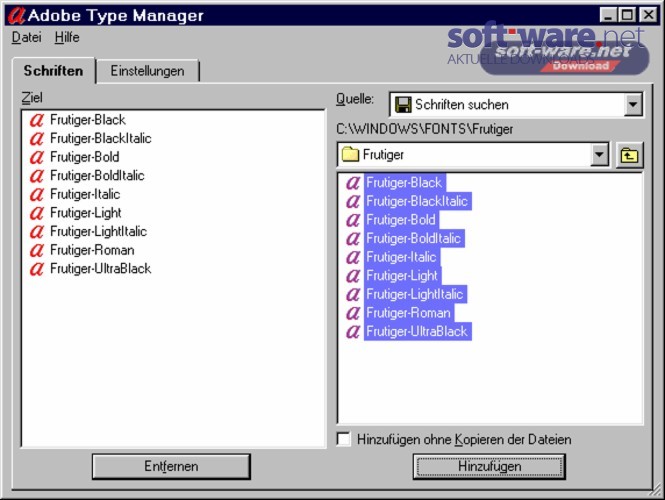Click the purple font icon of Frutiger-BoldItalic in source list
665x500 pixels.
pos(353,239)
